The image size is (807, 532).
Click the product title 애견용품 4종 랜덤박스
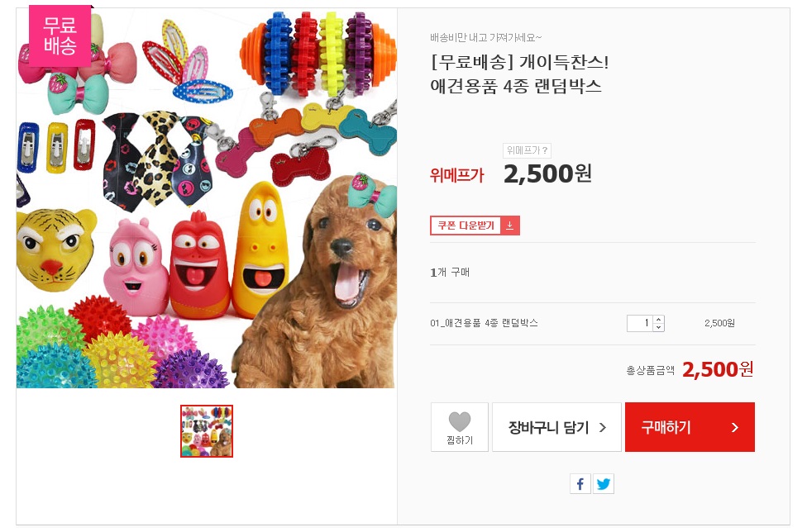pyautogui.click(x=516, y=85)
